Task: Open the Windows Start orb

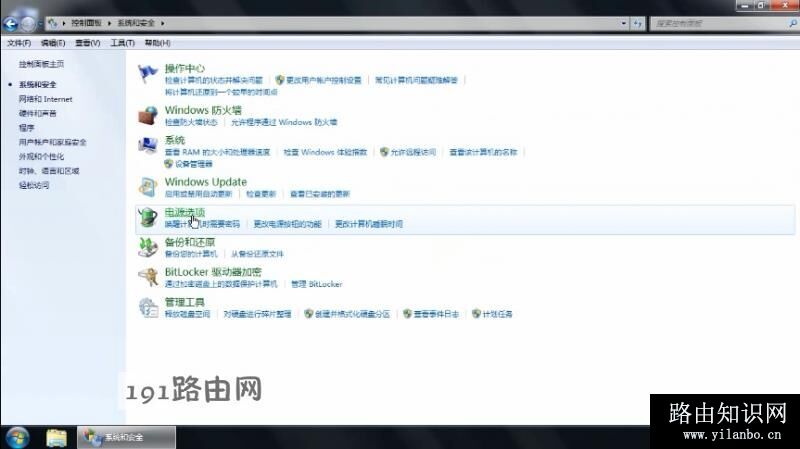Action: point(17,437)
